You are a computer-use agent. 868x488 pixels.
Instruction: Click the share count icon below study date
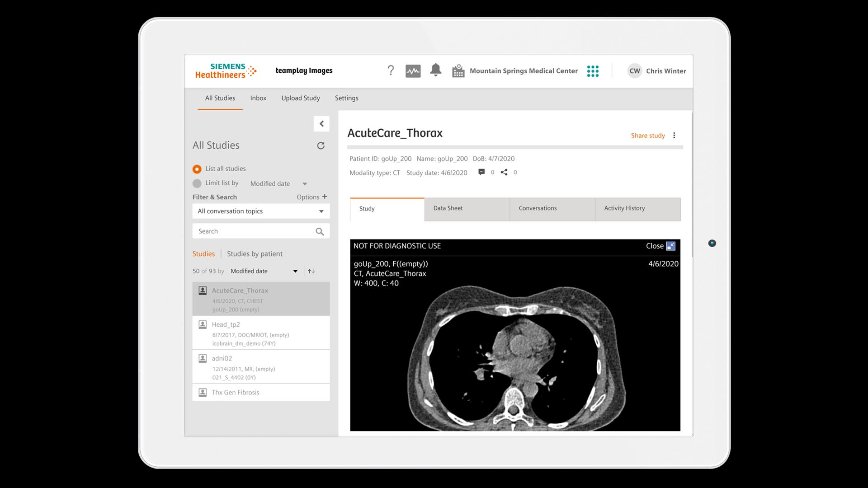click(505, 172)
